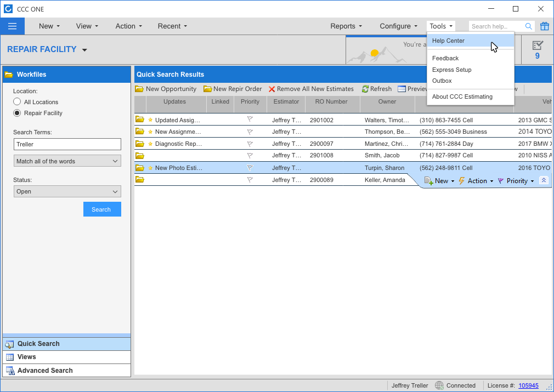
Task: Open the Match all of the words dropdown
Action: (x=67, y=161)
